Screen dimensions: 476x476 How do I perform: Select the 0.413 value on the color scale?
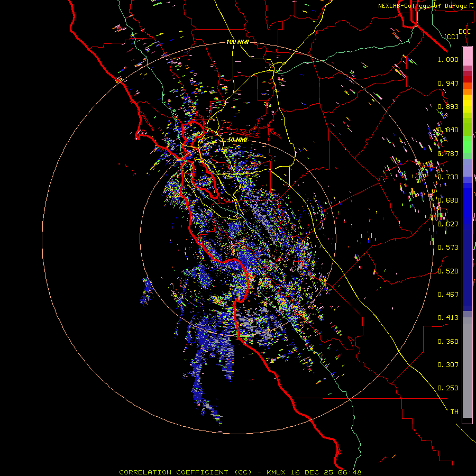click(448, 318)
